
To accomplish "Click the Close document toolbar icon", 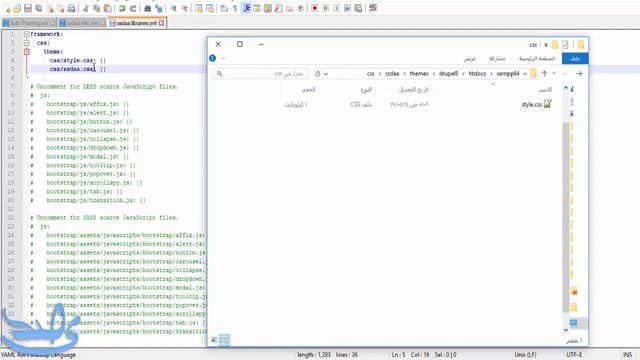I will pos(50,9).
